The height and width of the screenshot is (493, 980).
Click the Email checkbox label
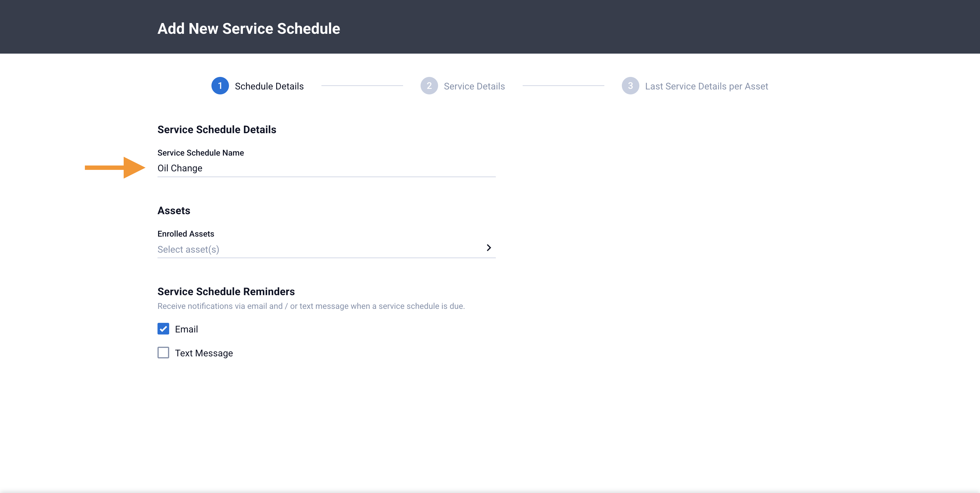coord(186,329)
